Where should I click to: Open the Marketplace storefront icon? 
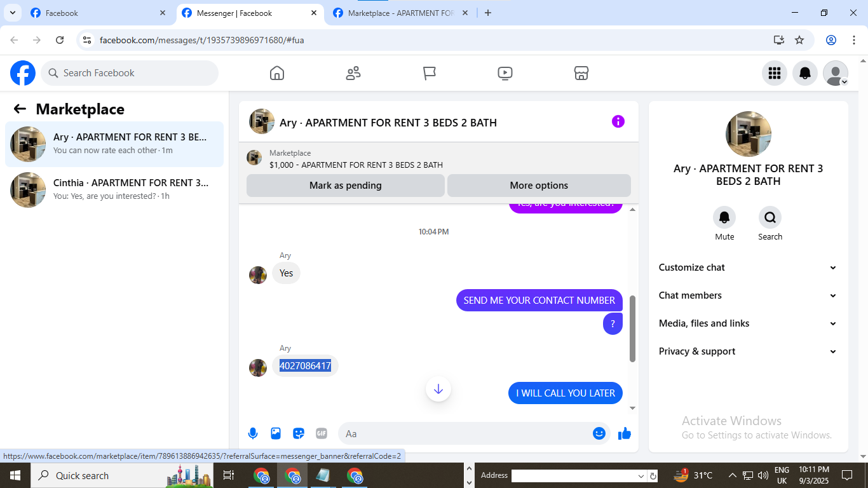[581, 73]
